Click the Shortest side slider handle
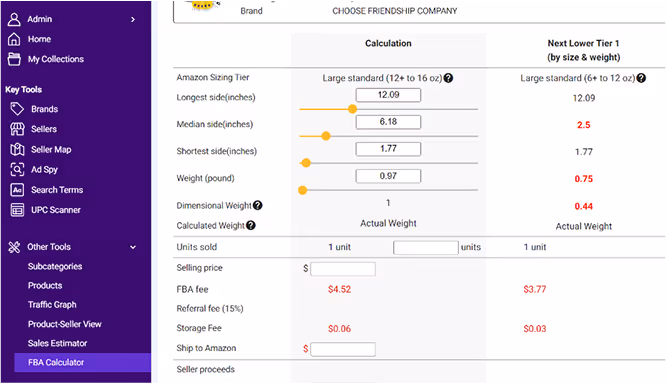This screenshot has width=666, height=383. (306, 163)
